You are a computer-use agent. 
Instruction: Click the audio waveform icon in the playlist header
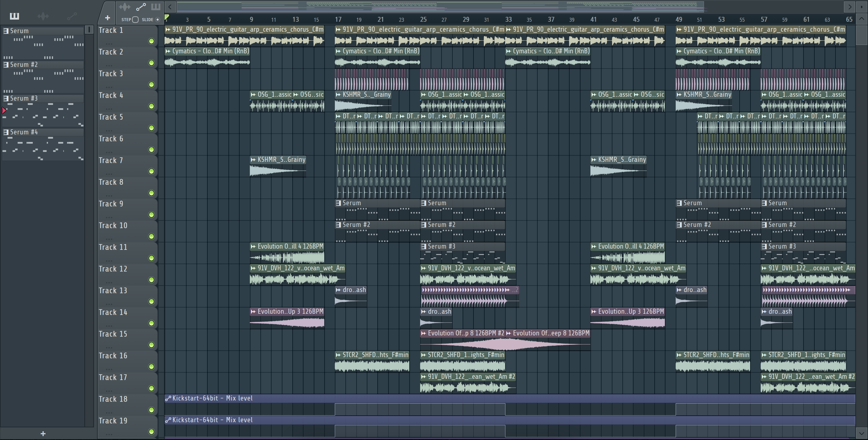click(x=125, y=7)
